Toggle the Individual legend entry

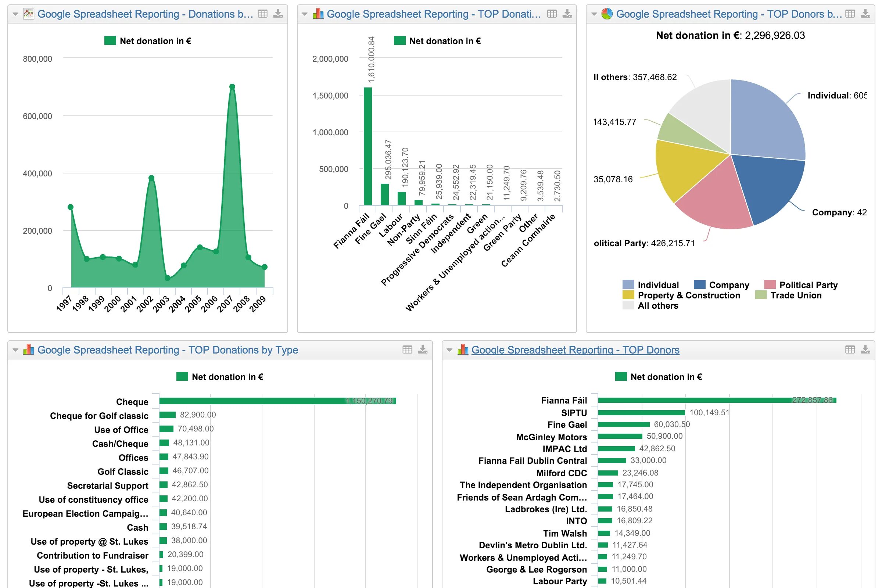coord(656,285)
